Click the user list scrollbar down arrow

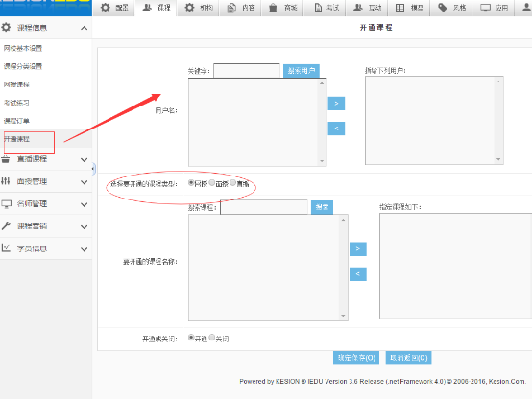point(322,161)
